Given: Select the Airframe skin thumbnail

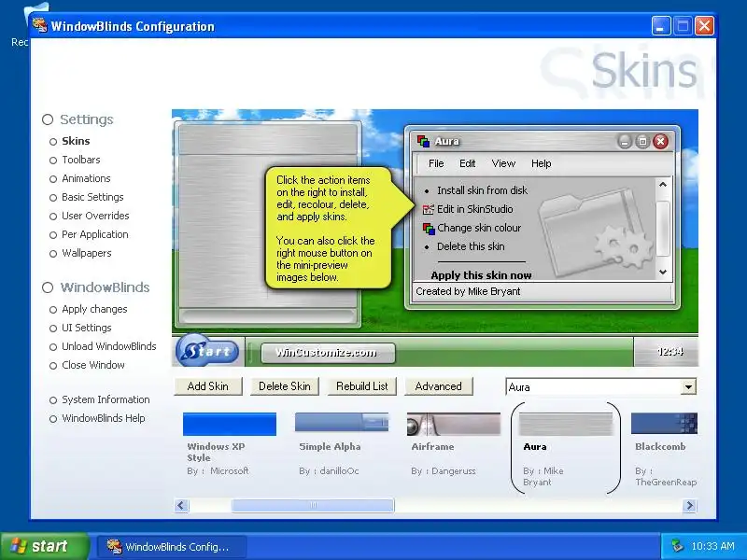Looking at the screenshot, I should coord(454,424).
